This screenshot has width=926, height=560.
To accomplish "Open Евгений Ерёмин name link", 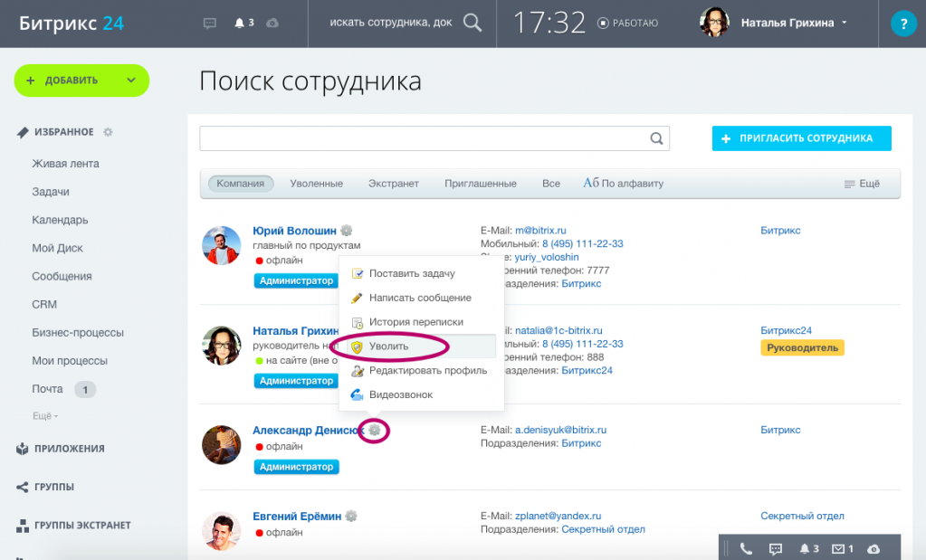I will point(297,517).
